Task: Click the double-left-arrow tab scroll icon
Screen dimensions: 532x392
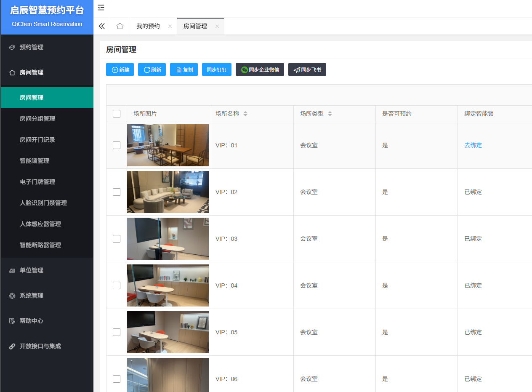Action: (101, 26)
